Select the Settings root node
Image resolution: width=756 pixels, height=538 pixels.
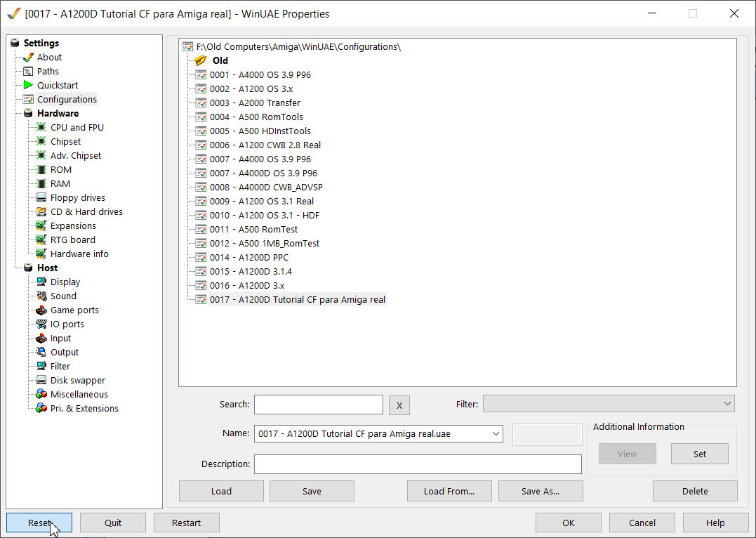[41, 44]
